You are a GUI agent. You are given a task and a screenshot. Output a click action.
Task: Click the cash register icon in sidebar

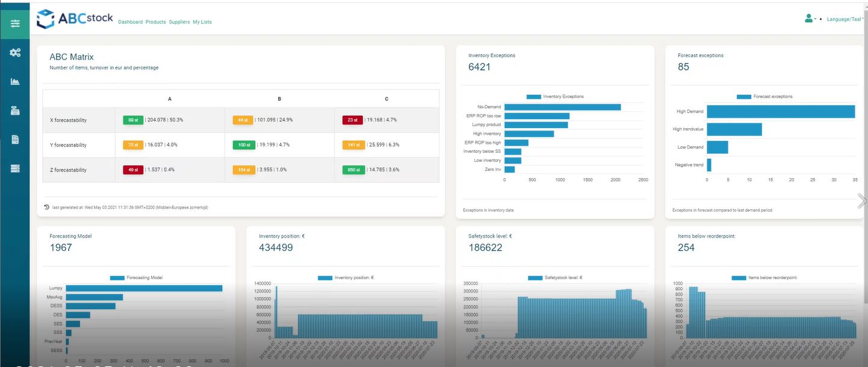[15, 111]
